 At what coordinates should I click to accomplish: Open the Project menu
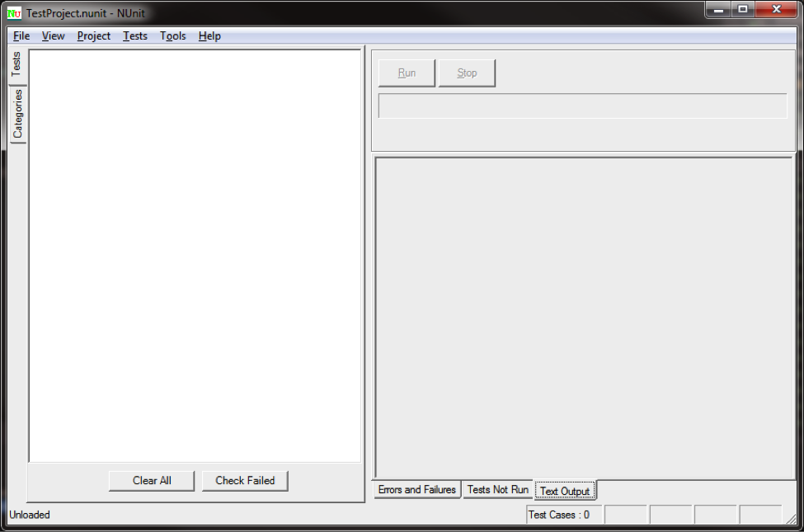(x=93, y=36)
